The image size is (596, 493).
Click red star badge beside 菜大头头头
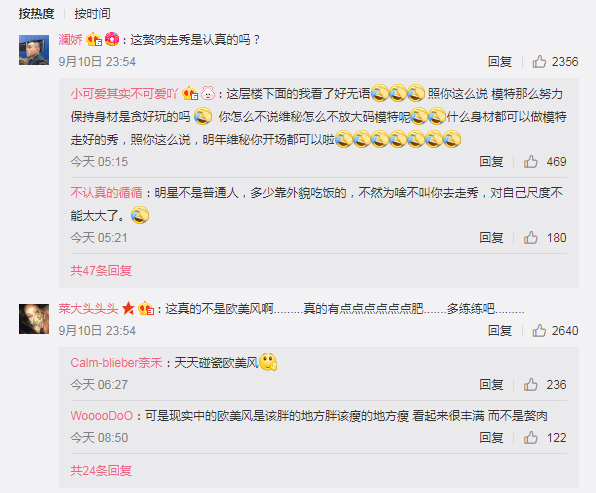click(128, 308)
